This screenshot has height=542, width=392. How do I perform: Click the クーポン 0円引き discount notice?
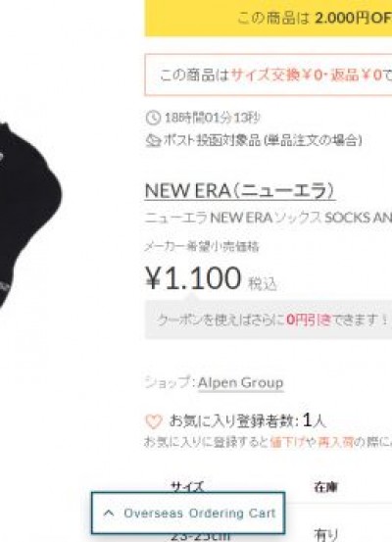coord(269,320)
